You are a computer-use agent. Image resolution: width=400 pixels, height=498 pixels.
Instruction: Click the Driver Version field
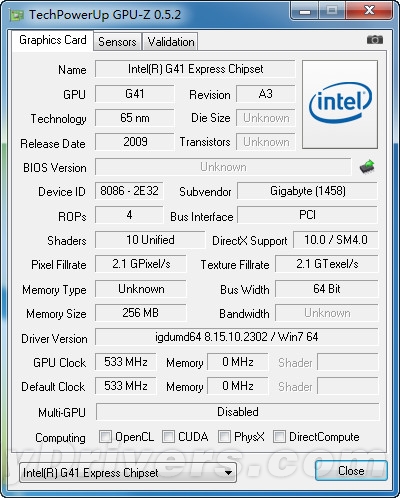[237, 337]
